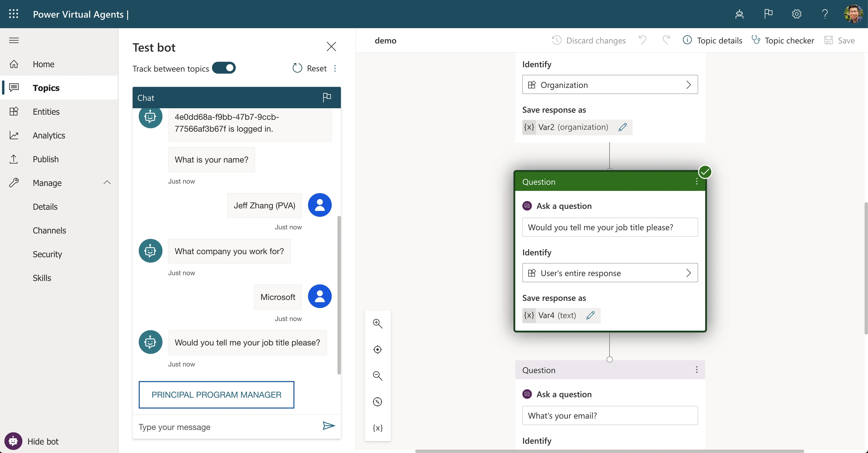This screenshot has width=868, height=453.
Task: Open settings with the gear icon
Action: pyautogui.click(x=796, y=14)
